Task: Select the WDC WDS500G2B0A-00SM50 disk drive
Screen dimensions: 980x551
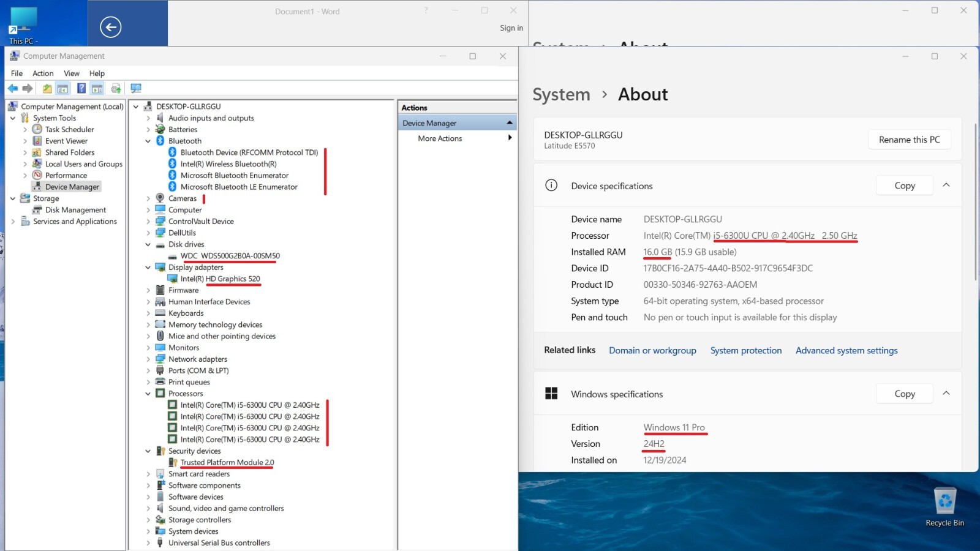Action: (230, 256)
